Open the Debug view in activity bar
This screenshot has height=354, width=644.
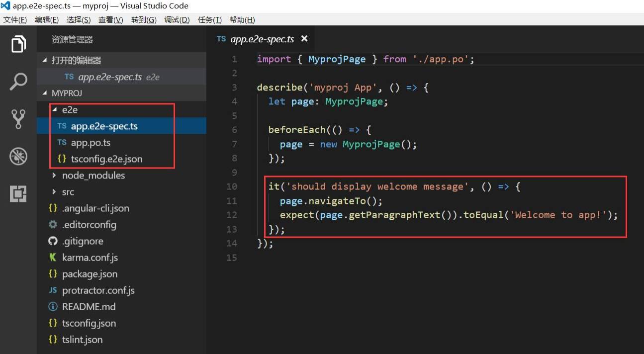coord(18,157)
